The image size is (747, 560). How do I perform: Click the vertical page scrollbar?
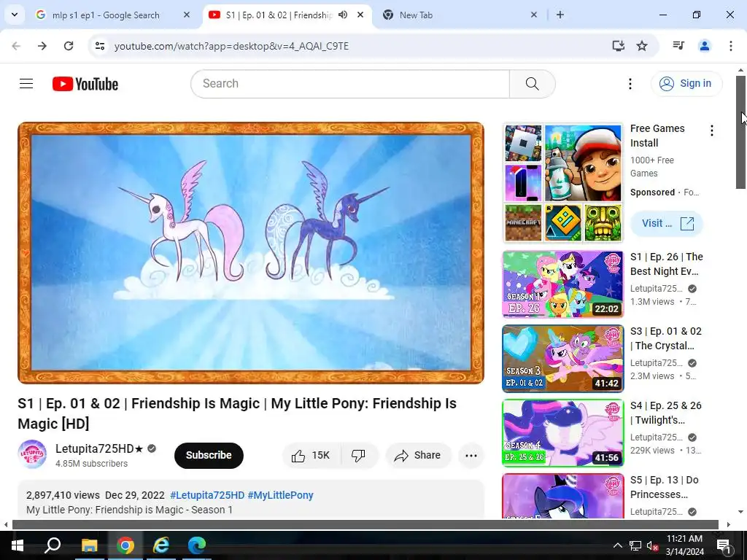(741, 132)
